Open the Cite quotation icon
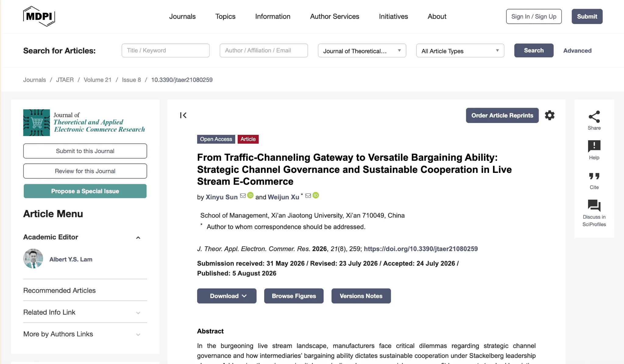This screenshot has height=364, width=624. (x=594, y=176)
